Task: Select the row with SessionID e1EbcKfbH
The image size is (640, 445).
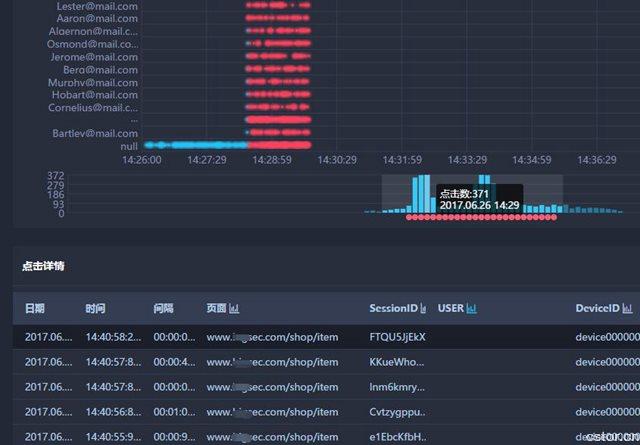Action: pyautogui.click(x=397, y=436)
